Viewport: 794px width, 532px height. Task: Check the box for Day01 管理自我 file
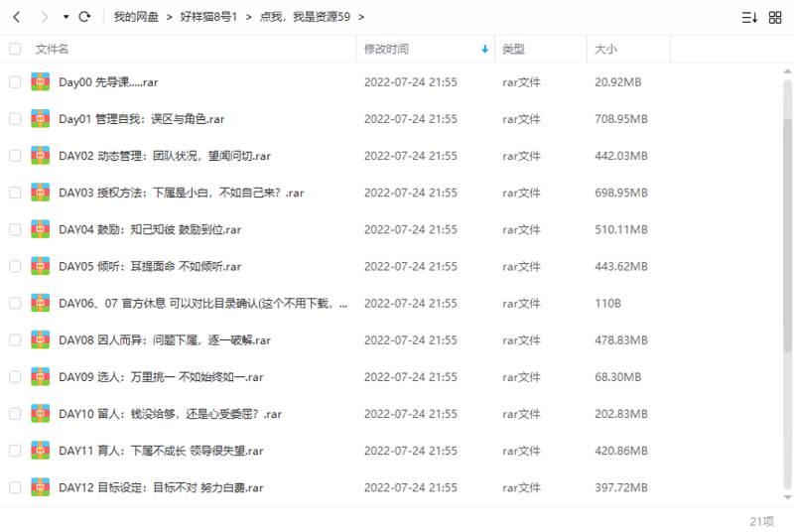tap(15, 119)
